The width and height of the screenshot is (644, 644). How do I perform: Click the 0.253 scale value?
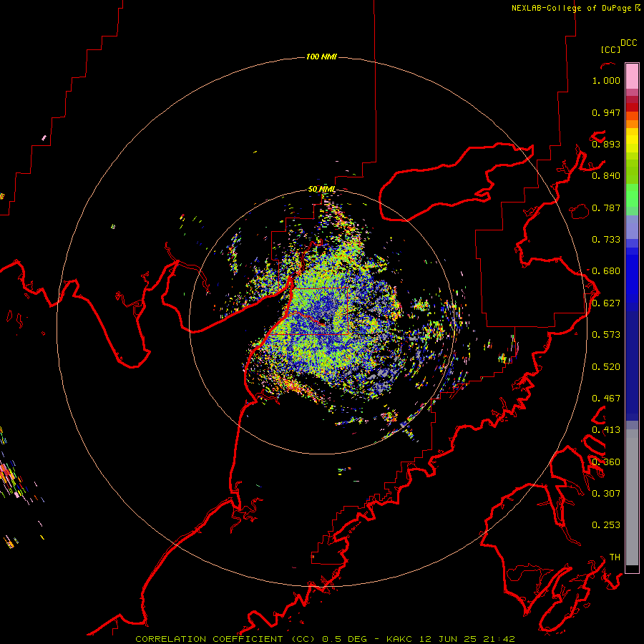606,525
